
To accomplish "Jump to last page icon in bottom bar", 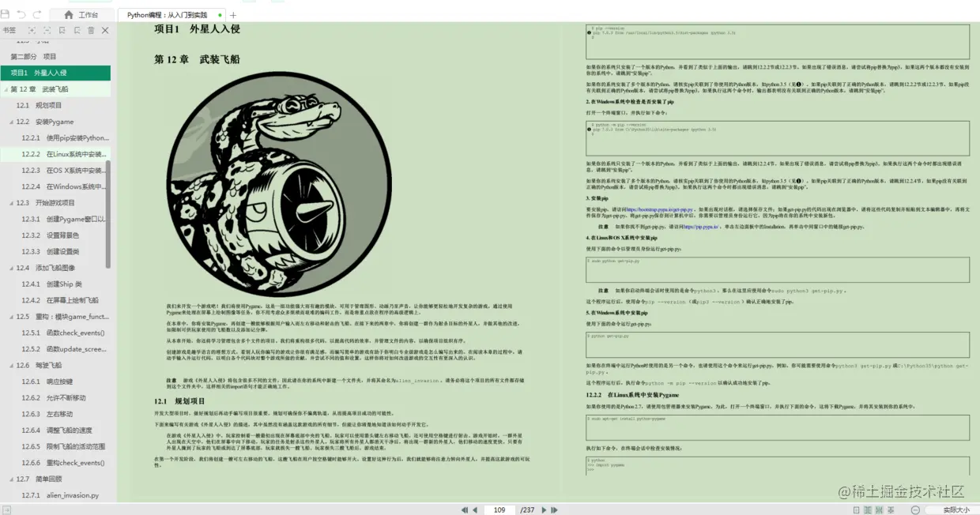I will click(554, 510).
